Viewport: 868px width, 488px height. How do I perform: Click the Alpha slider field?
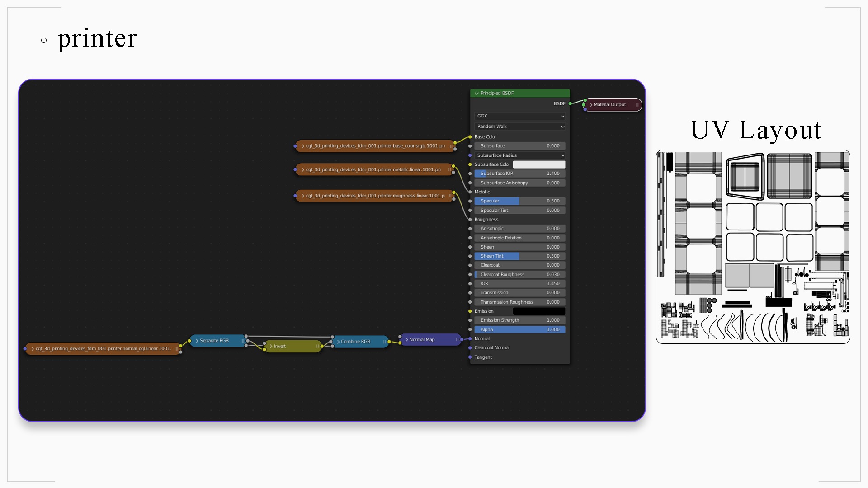519,330
